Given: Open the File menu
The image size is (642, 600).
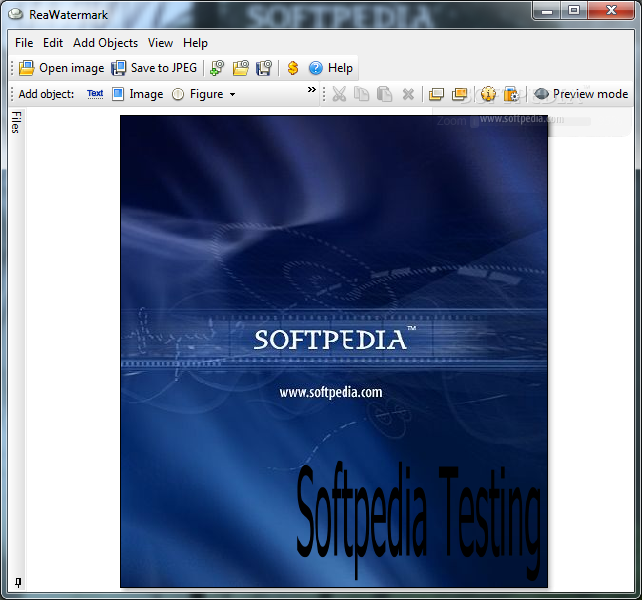Looking at the screenshot, I should point(24,43).
